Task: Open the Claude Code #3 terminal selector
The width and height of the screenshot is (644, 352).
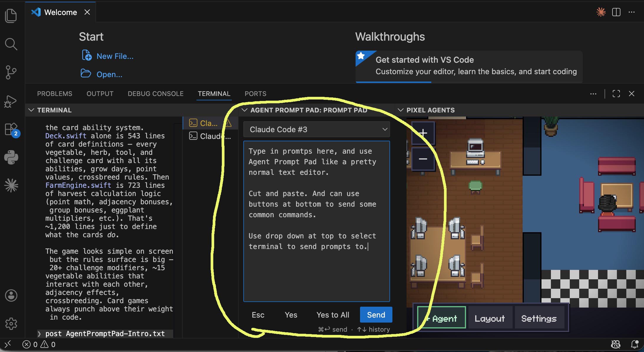Action: (316, 129)
